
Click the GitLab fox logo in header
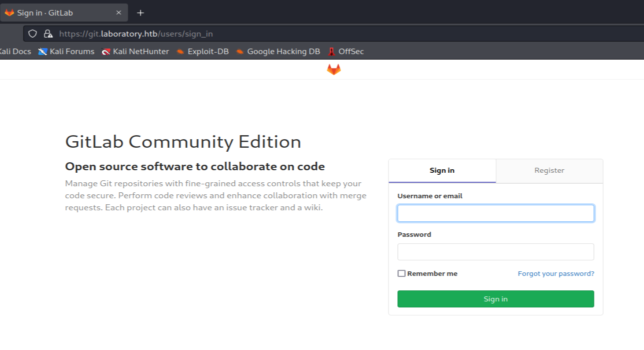333,70
